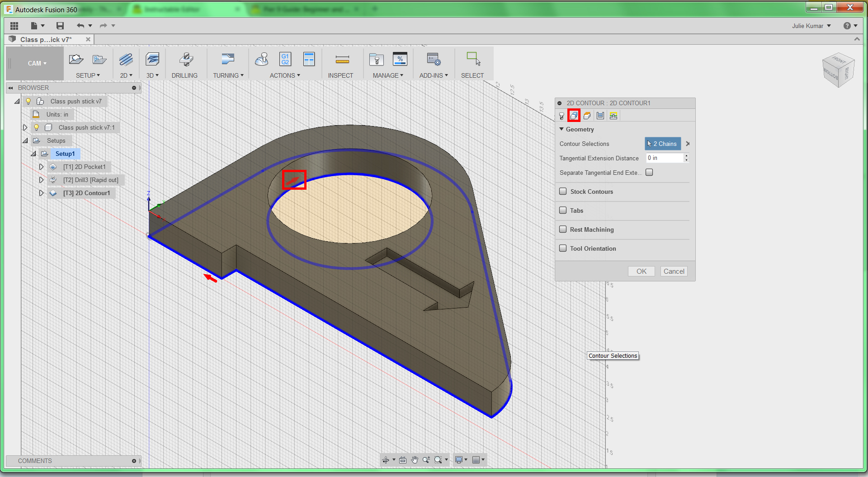
Task: Enable the Tool Orientation checkbox
Action: 563,248
